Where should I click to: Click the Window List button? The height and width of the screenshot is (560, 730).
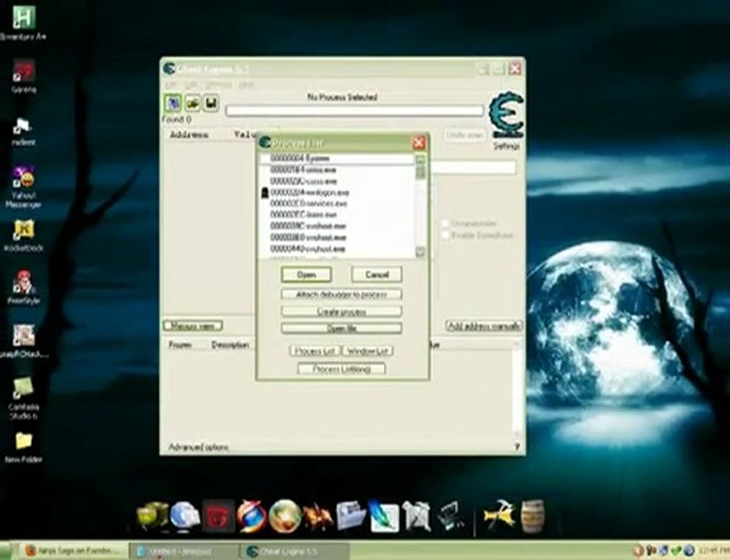coord(367,351)
